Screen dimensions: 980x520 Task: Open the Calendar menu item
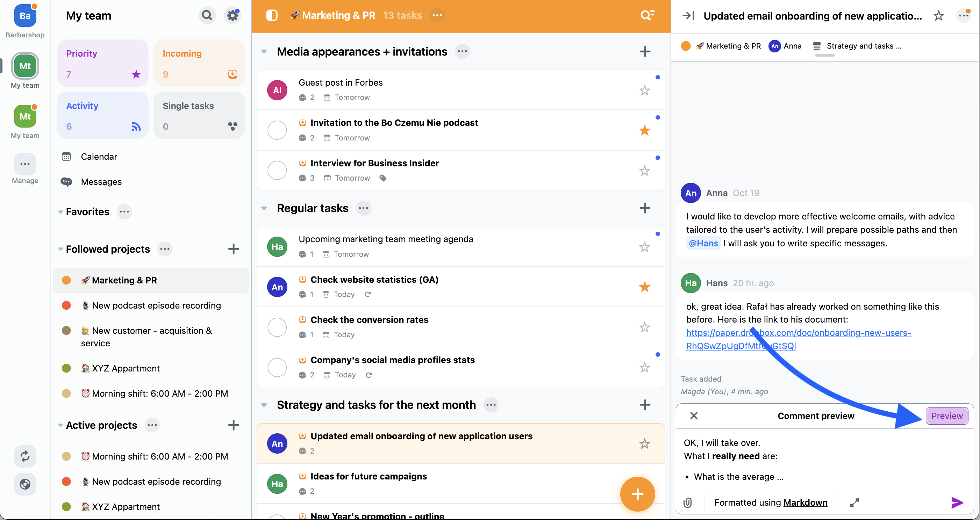(99, 157)
